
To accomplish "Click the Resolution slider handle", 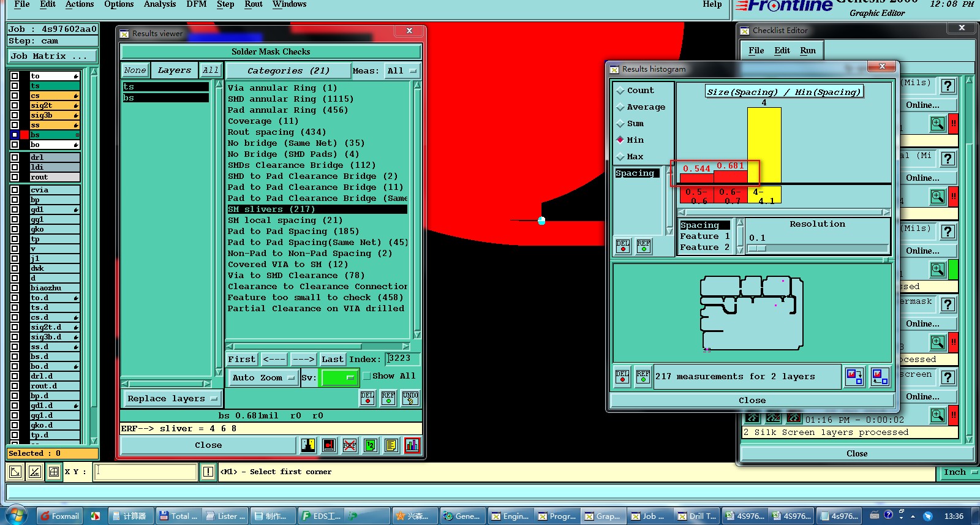I will click(757, 248).
